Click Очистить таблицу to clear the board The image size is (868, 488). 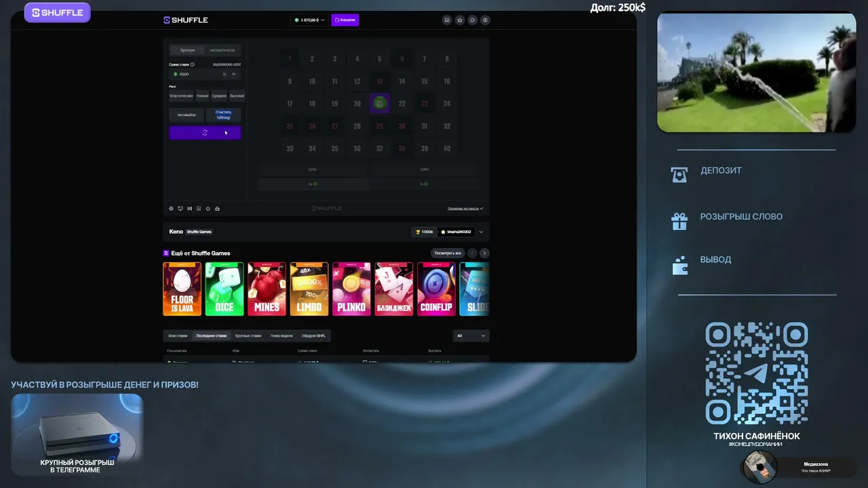(223, 115)
